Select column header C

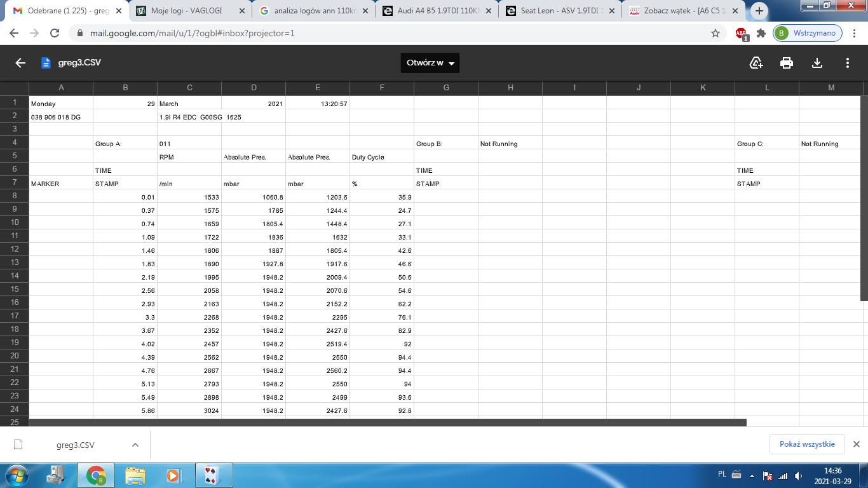point(189,88)
